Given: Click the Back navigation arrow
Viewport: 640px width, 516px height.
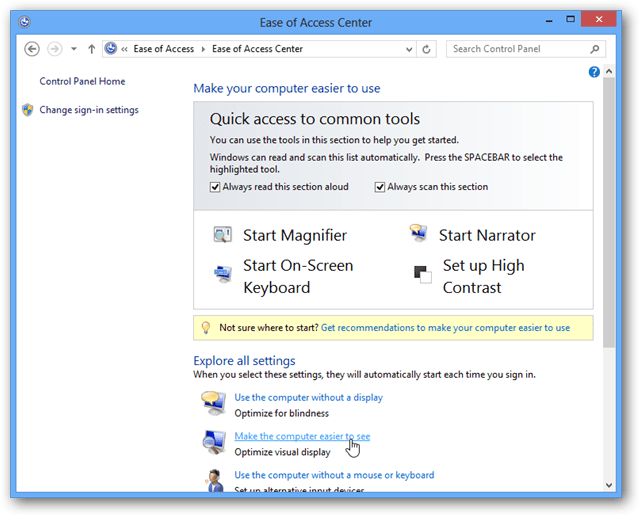Looking at the screenshot, I should tap(32, 49).
